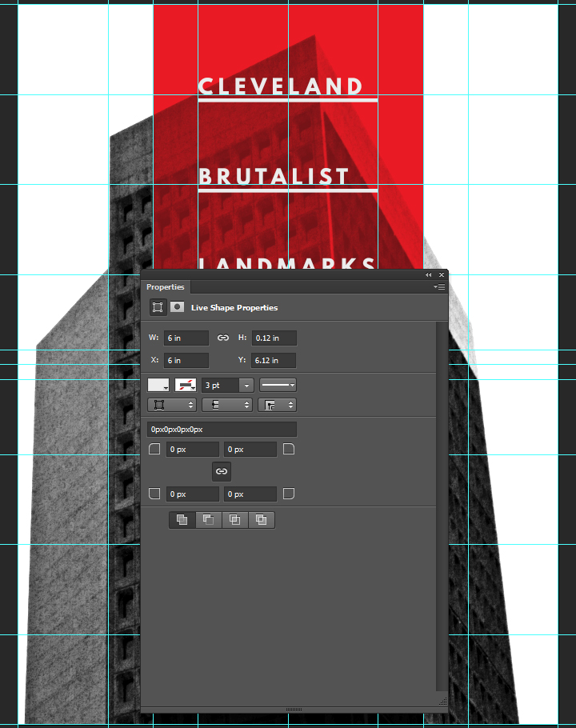Viewport: 576px width, 728px height.
Task: Click the panel resize grip at bottom corner
Action: click(442, 701)
